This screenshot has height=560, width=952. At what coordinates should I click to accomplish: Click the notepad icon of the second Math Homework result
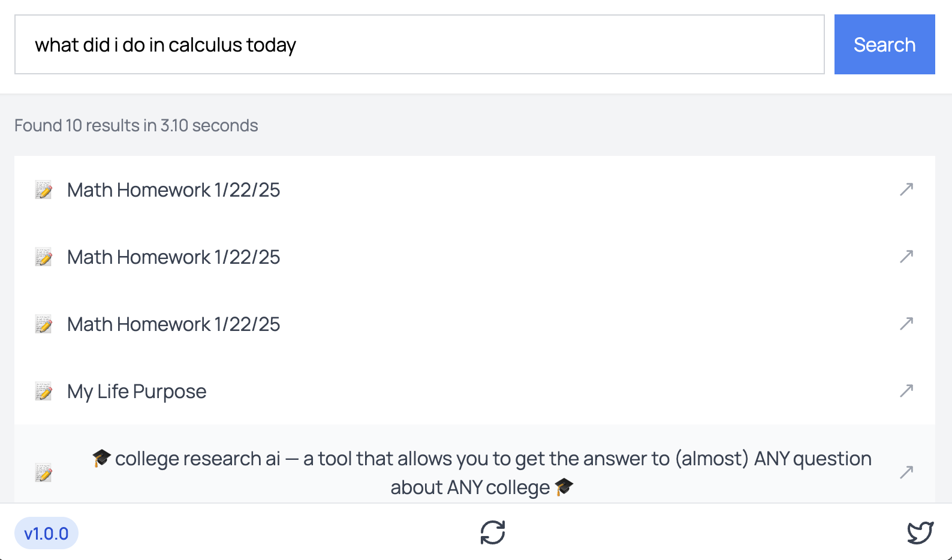pyautogui.click(x=44, y=257)
